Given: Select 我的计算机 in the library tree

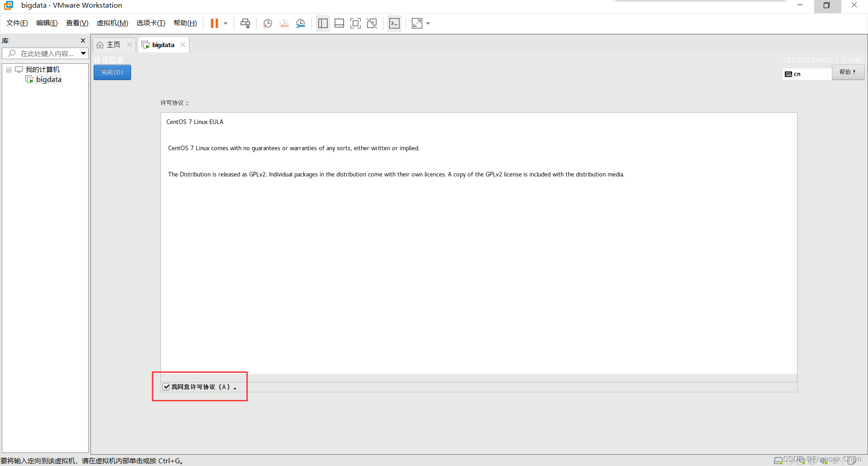Looking at the screenshot, I should pos(42,69).
